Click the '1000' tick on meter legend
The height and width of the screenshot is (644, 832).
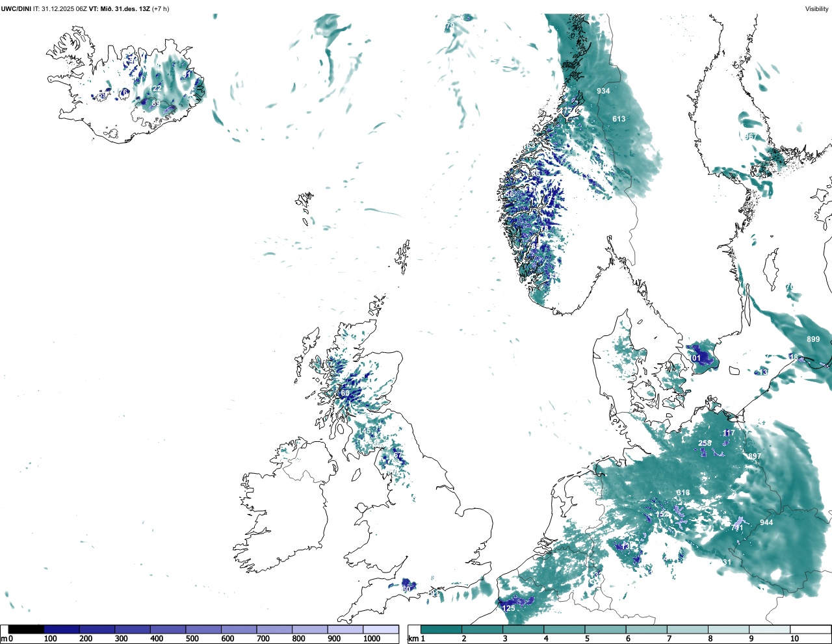coord(372,639)
